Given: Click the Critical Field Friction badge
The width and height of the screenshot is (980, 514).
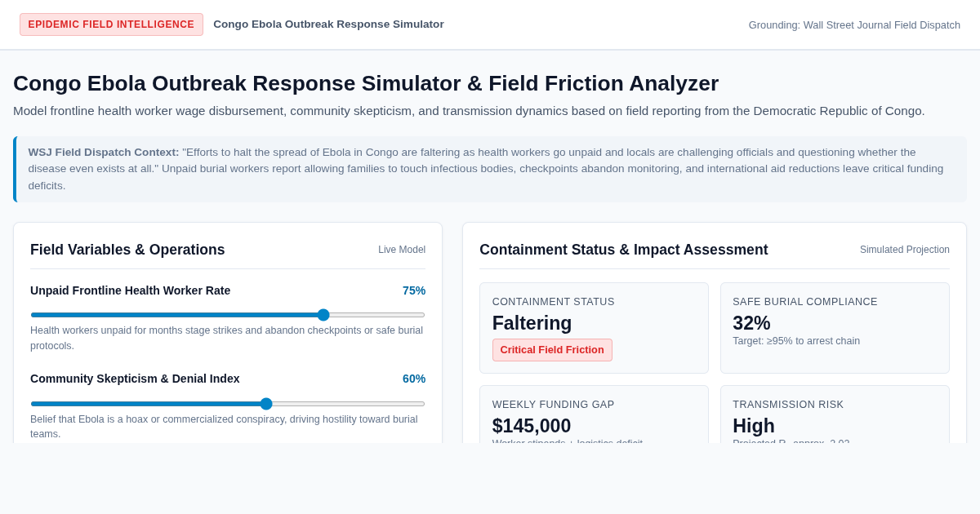Looking at the screenshot, I should pyautogui.click(x=552, y=350).
